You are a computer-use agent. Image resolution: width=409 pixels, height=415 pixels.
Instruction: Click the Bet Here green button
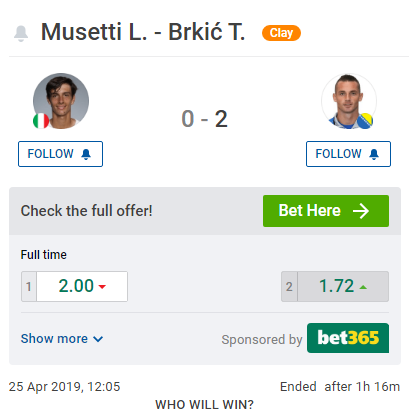pyautogui.click(x=326, y=211)
